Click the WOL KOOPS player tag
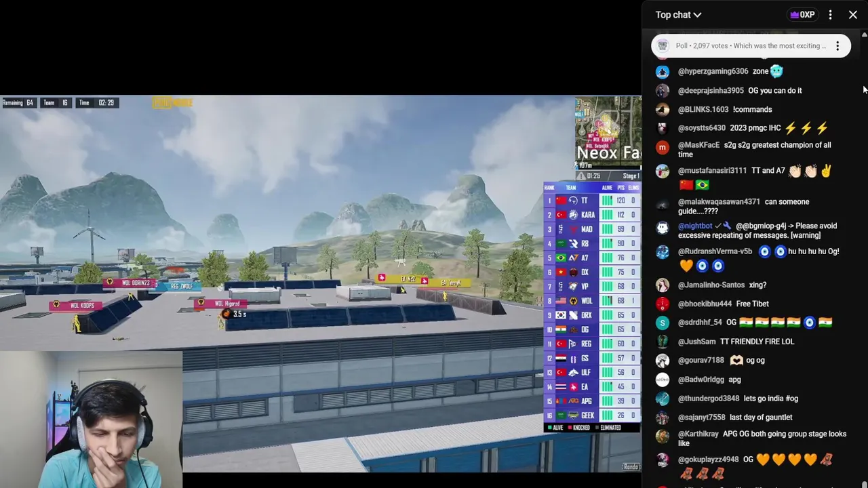The width and height of the screenshot is (868, 488). (x=77, y=306)
